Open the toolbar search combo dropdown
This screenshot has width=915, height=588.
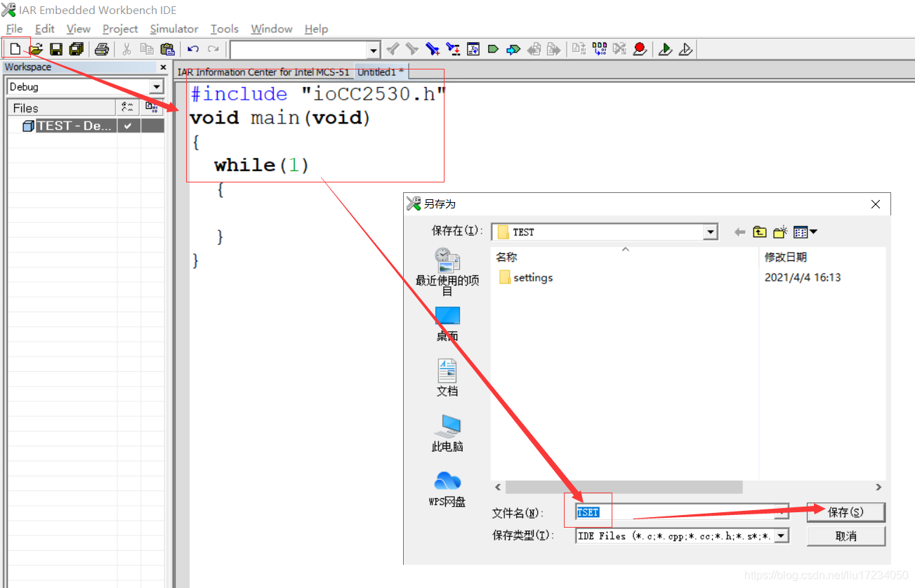[374, 50]
